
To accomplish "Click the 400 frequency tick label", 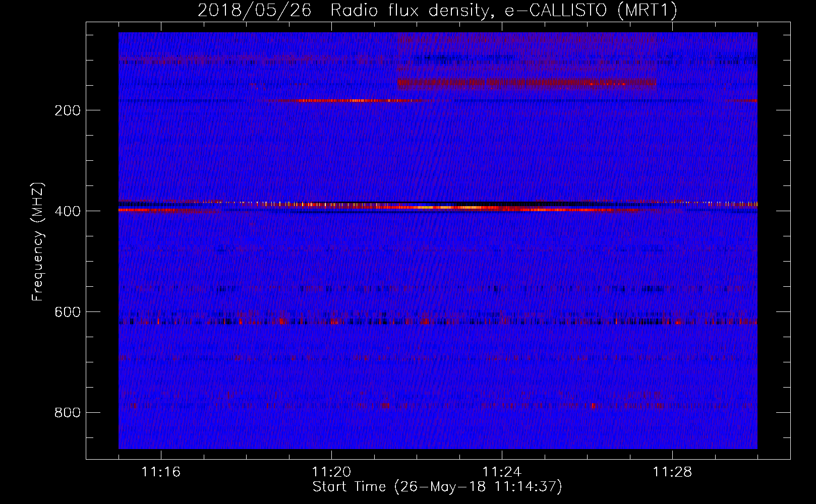I will point(68,211).
